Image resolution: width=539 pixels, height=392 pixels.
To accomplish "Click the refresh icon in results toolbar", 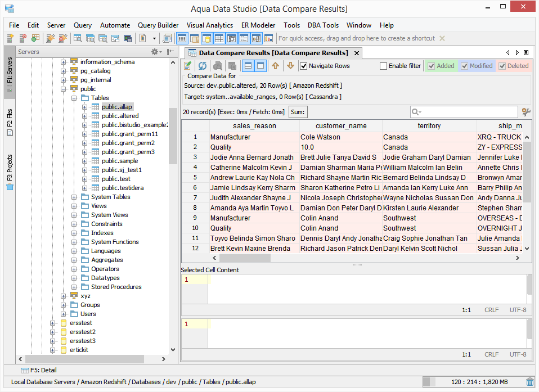I will [202, 66].
